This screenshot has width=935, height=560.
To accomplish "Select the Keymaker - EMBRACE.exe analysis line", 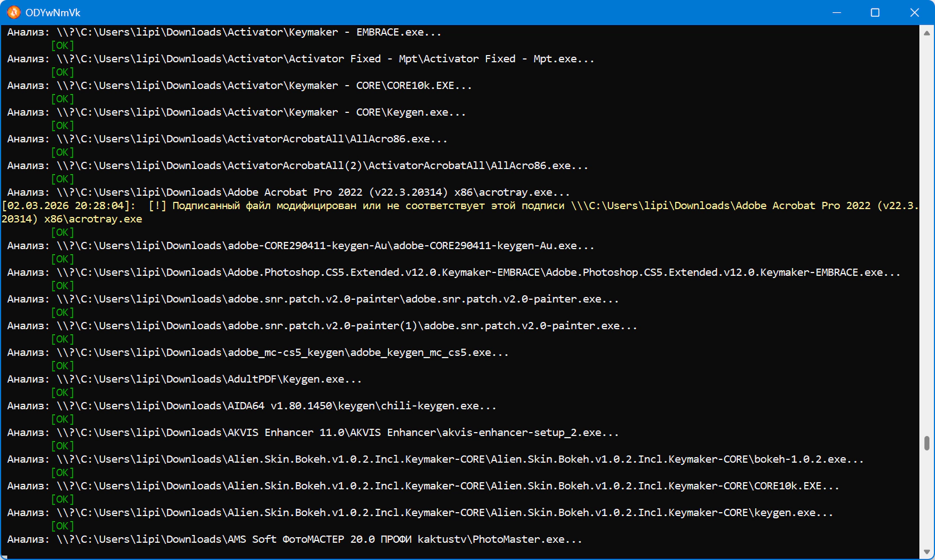I will [224, 32].
